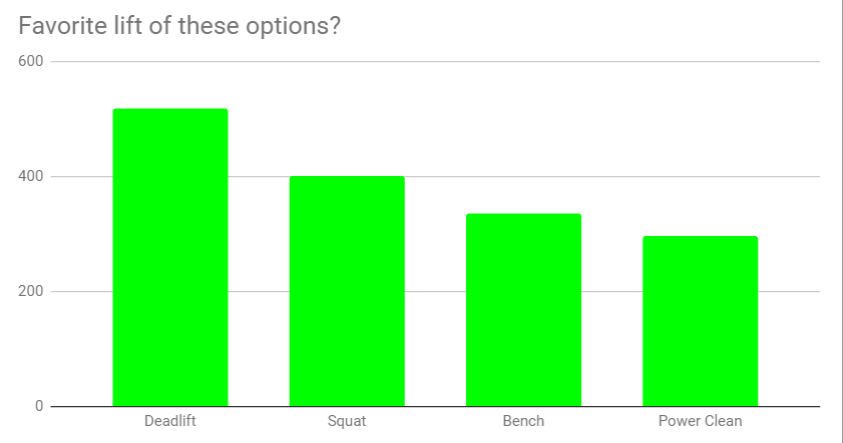Viewport: 843px width, 443px height.
Task: Click the 600 y-axis label
Action: coord(31,62)
